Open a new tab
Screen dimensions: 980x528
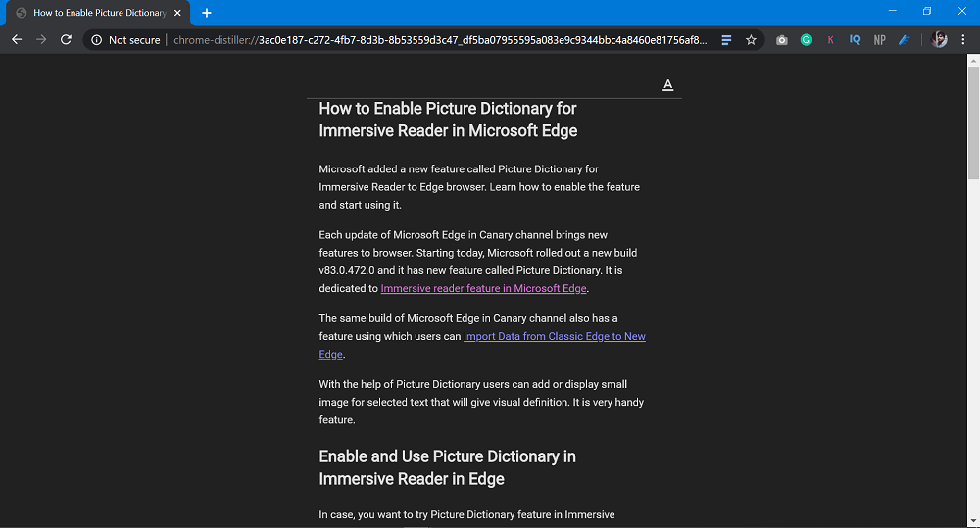[207, 13]
